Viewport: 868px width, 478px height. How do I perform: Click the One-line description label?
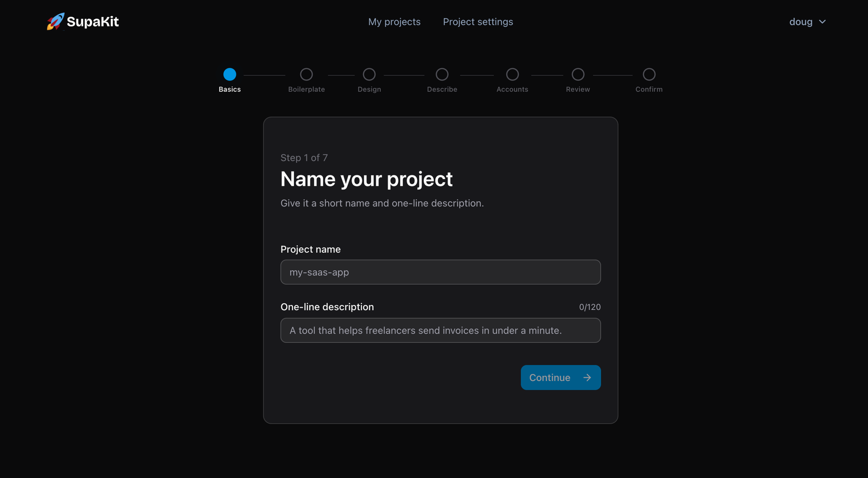pos(327,307)
